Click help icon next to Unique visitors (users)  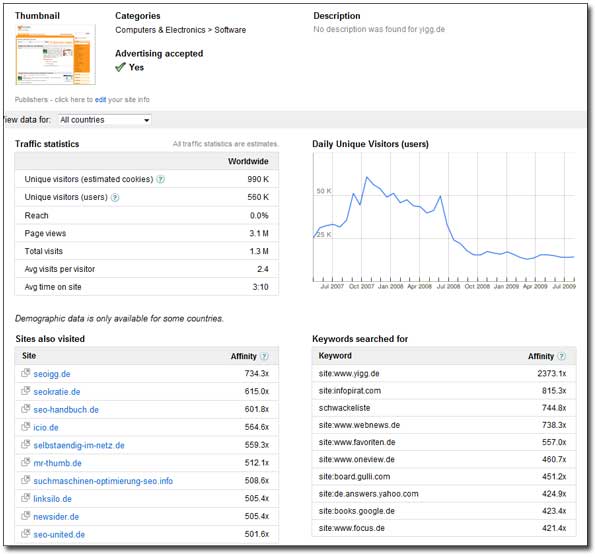115,197
